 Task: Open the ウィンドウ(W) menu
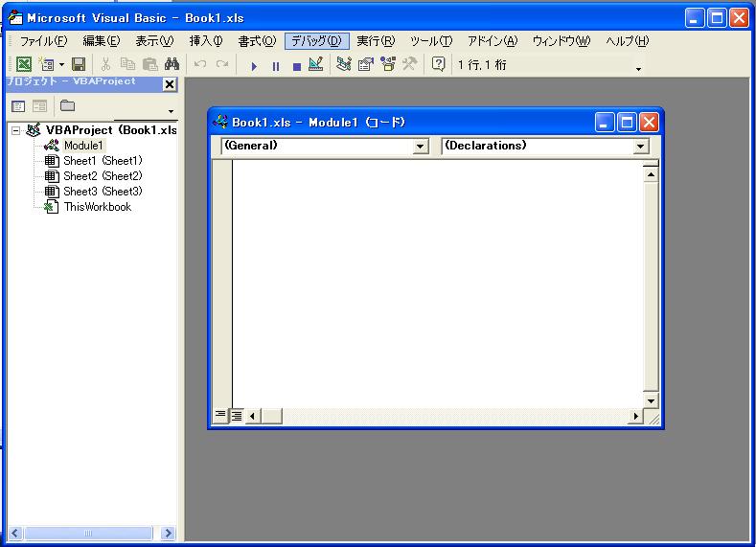(x=561, y=41)
